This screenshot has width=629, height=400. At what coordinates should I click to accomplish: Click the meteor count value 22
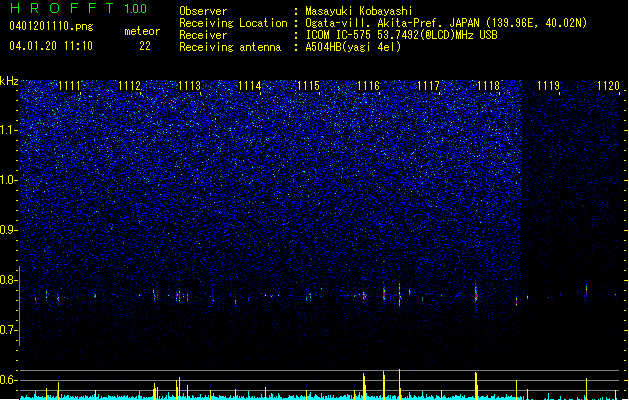[145, 46]
